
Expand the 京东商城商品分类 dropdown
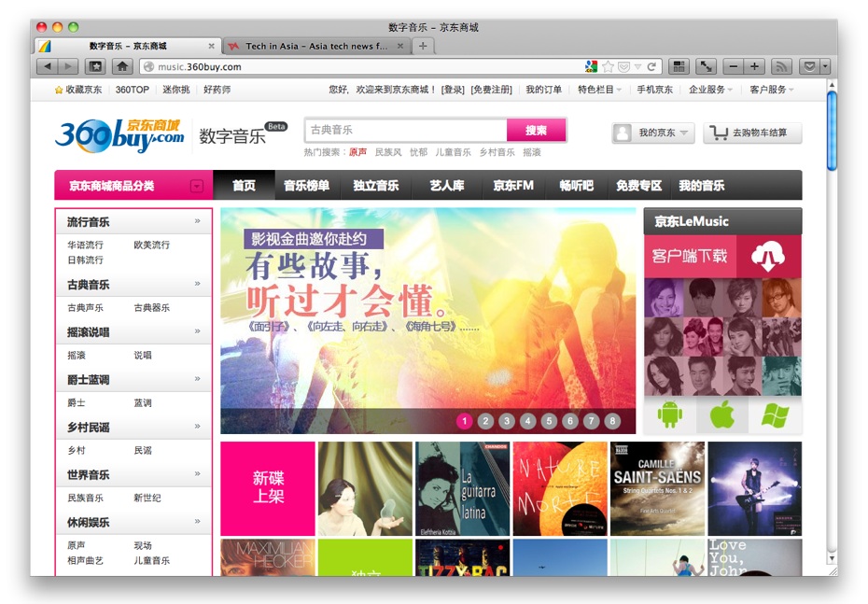[197, 186]
